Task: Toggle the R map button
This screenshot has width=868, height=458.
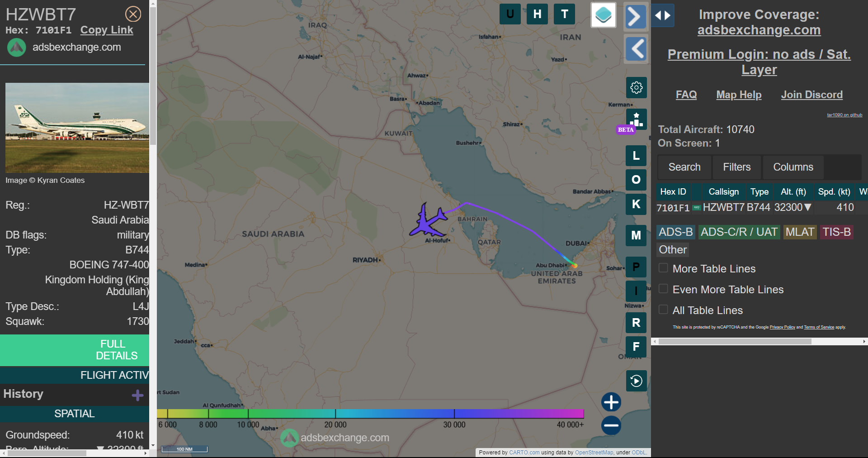Action: click(636, 323)
